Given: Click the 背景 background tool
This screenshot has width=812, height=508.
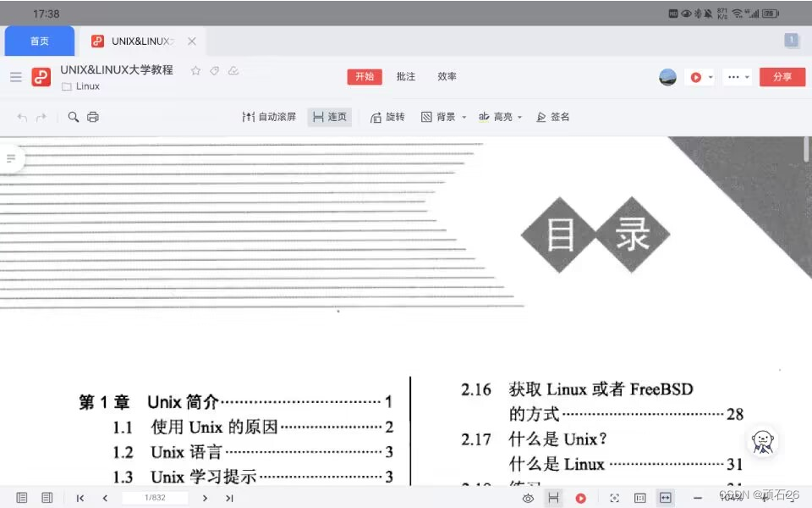Looking at the screenshot, I should pyautogui.click(x=438, y=117).
